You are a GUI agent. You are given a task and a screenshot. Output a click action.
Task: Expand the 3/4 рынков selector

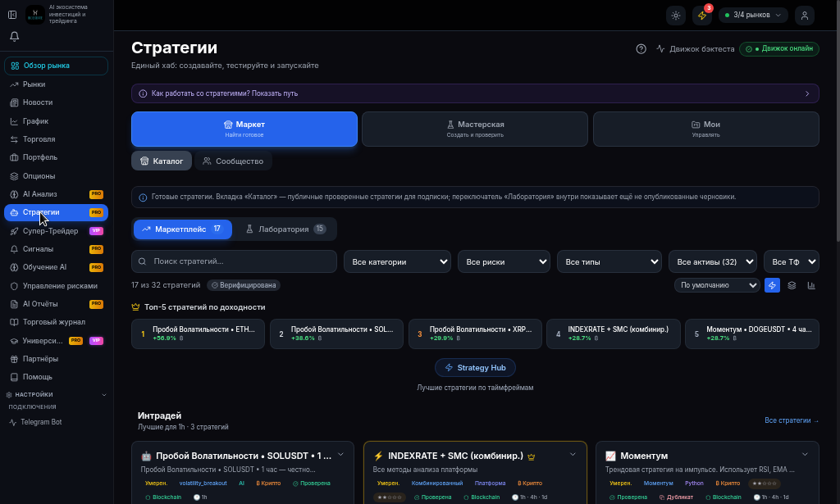tap(753, 15)
